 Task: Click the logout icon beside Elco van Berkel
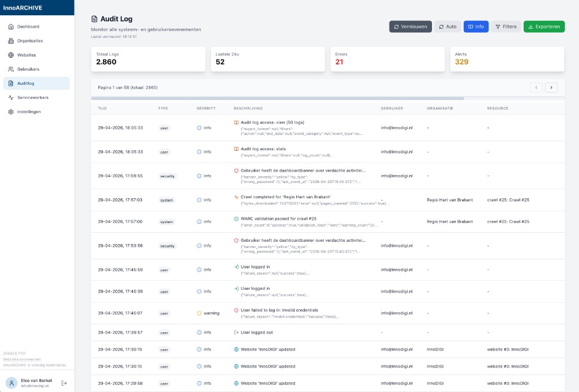64,383
